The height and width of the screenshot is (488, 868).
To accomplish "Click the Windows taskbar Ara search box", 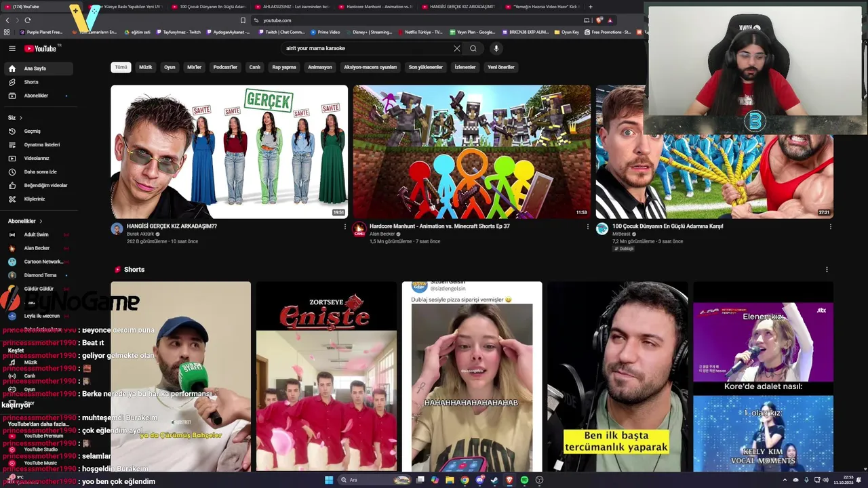I will tap(373, 480).
